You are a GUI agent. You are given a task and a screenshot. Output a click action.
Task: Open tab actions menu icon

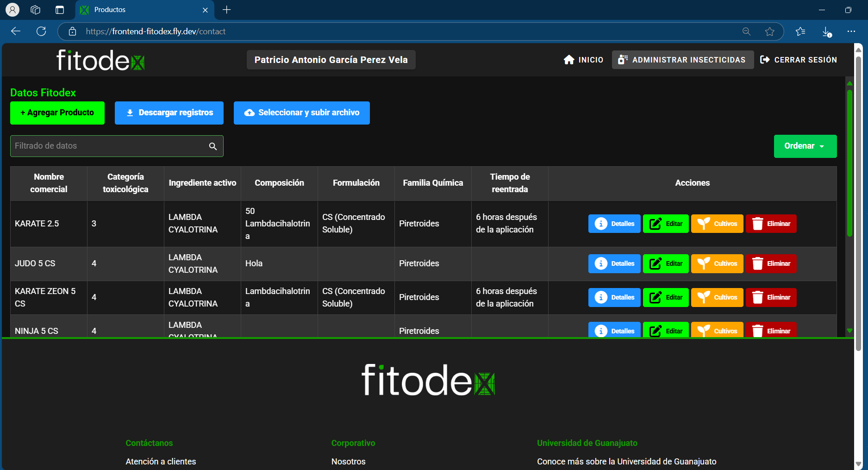60,10
